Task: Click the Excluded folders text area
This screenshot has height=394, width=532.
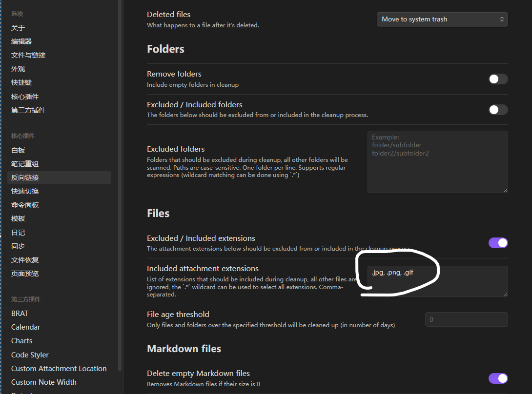Action: point(437,161)
